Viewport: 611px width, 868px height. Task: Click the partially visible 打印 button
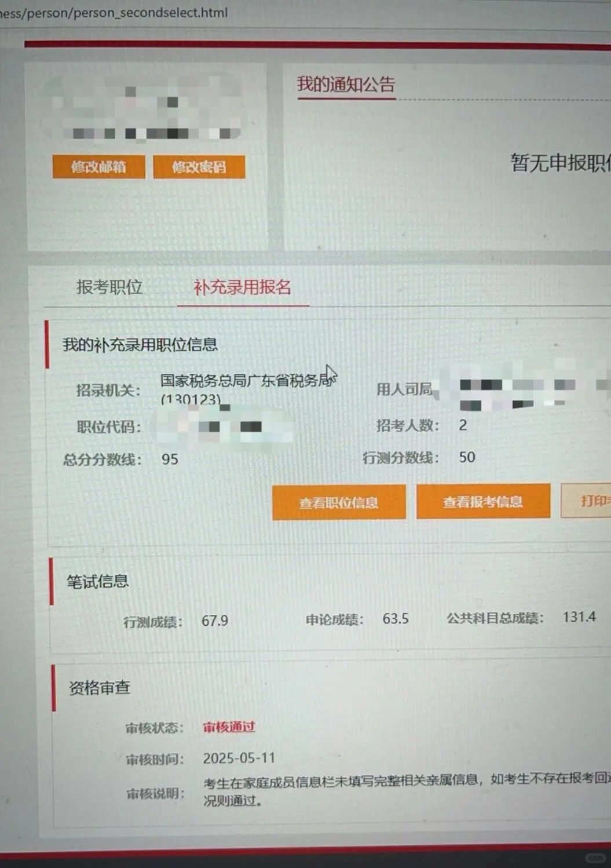pyautogui.click(x=586, y=500)
